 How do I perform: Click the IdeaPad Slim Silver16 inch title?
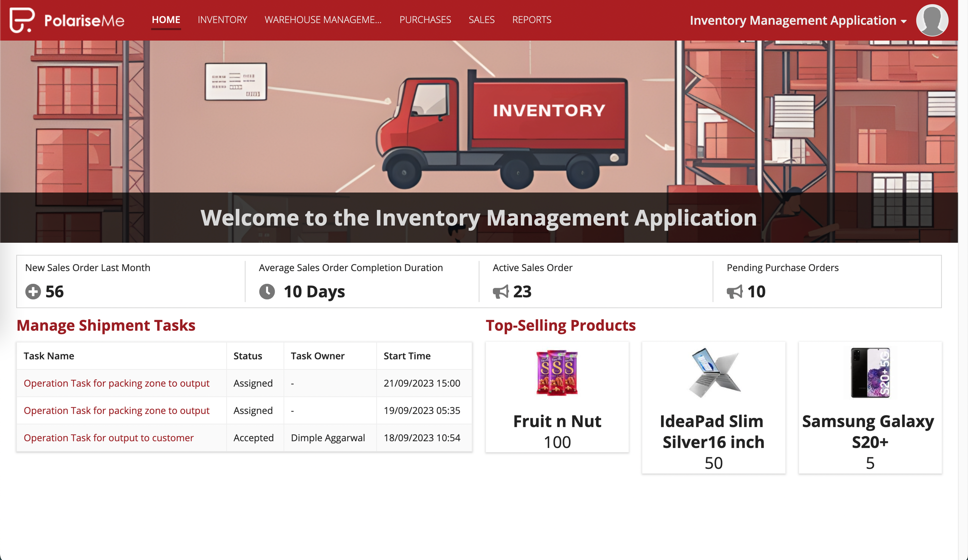(714, 431)
